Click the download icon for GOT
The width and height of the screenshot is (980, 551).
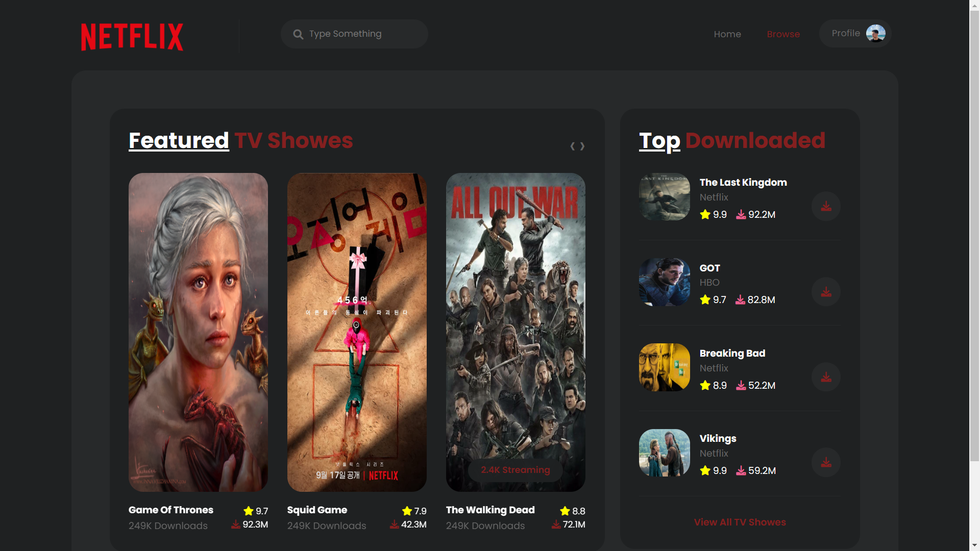click(x=826, y=292)
